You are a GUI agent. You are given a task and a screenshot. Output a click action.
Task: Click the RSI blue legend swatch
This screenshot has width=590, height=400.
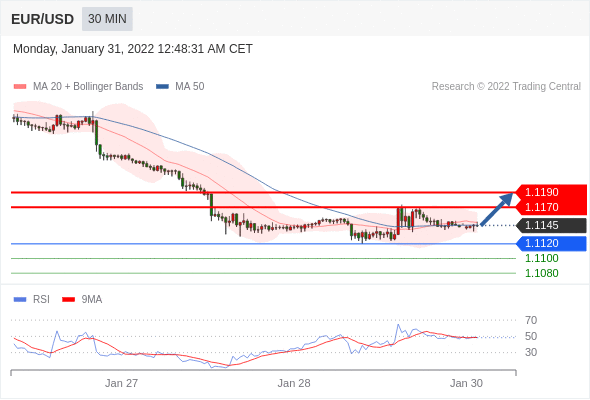pyautogui.click(x=20, y=300)
